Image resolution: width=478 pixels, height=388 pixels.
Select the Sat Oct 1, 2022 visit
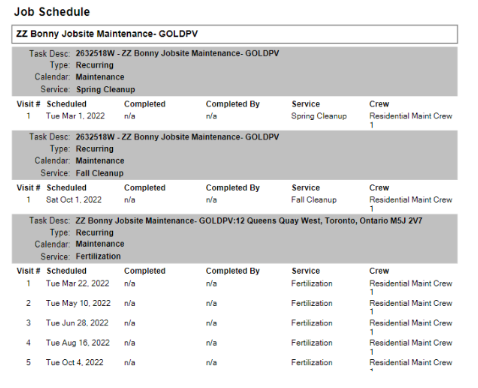[x=74, y=200]
